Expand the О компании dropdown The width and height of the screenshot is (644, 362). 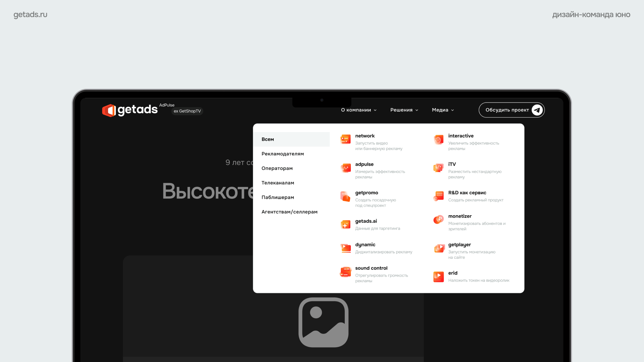(359, 110)
